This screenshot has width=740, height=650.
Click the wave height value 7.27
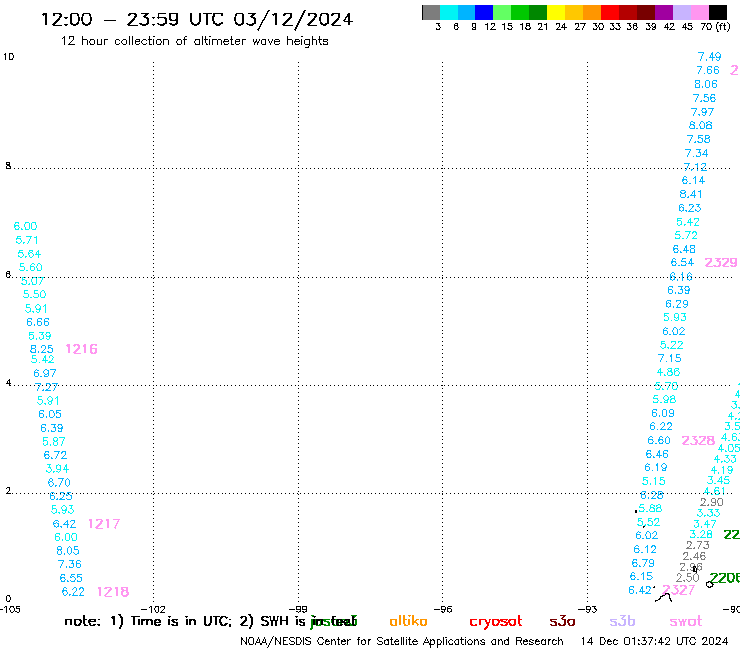[x=46, y=387]
